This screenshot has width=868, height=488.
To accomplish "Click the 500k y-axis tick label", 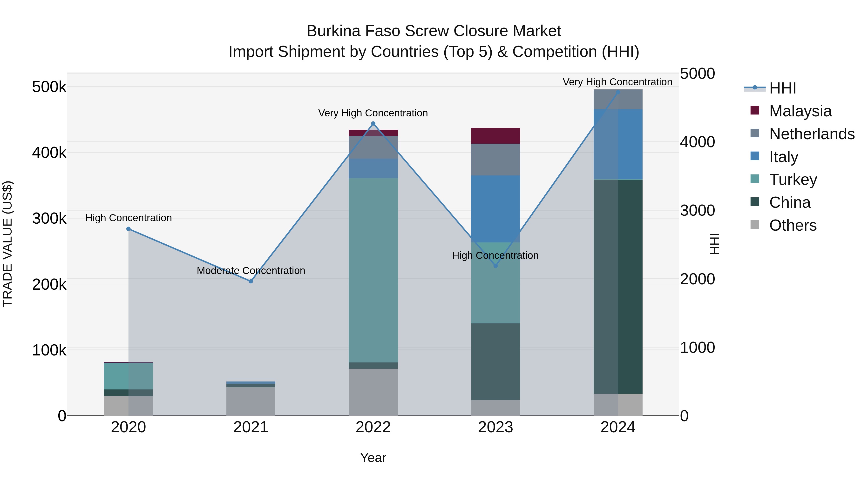I will pos(49,87).
